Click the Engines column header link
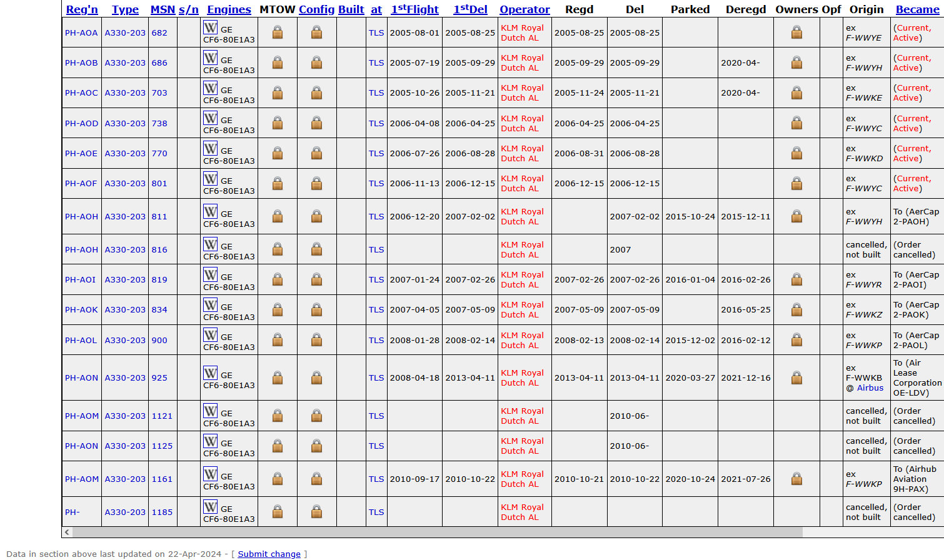The width and height of the screenshot is (944, 560). pos(229,9)
